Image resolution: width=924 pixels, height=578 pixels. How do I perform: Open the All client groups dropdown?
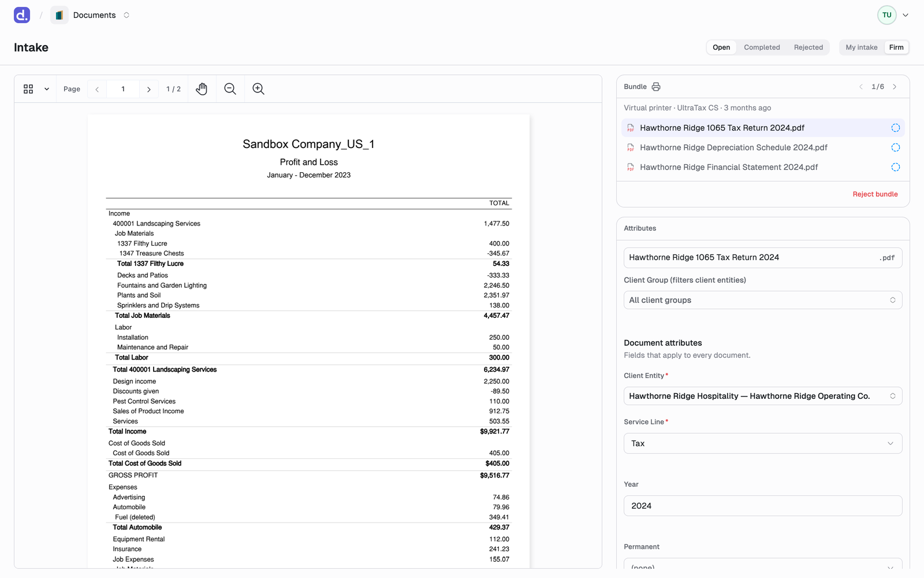(x=763, y=300)
